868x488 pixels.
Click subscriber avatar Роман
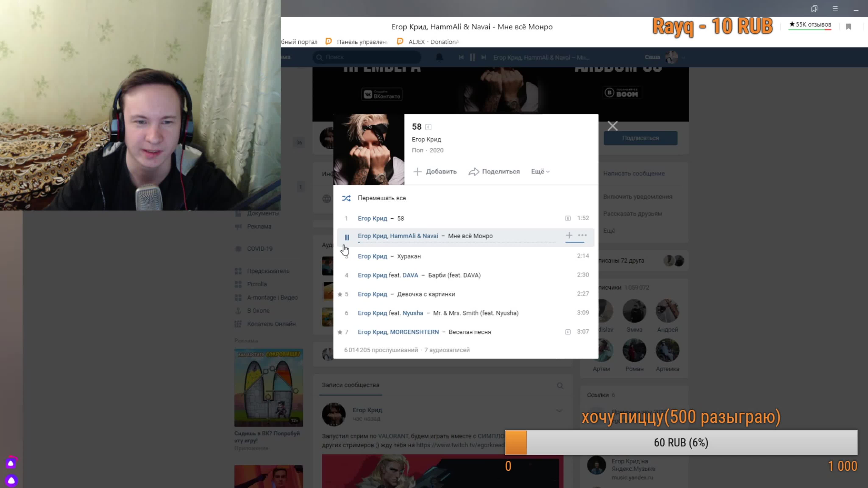click(634, 350)
